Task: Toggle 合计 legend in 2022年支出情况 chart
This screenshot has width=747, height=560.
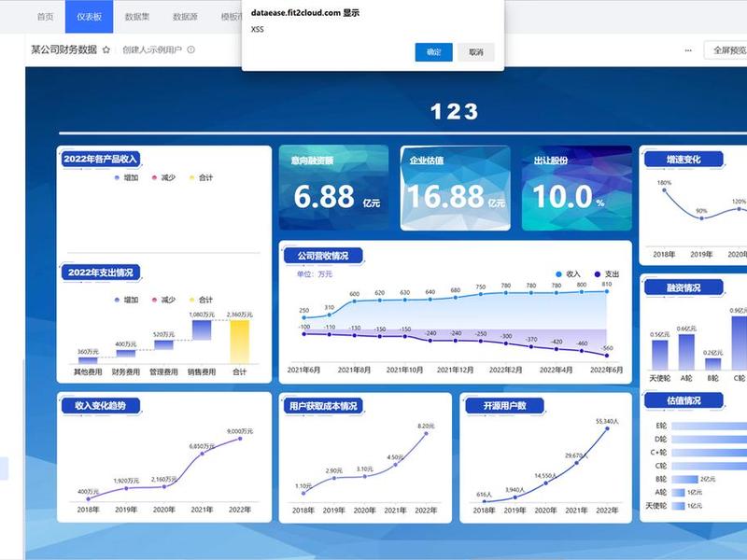Action: coord(201,300)
